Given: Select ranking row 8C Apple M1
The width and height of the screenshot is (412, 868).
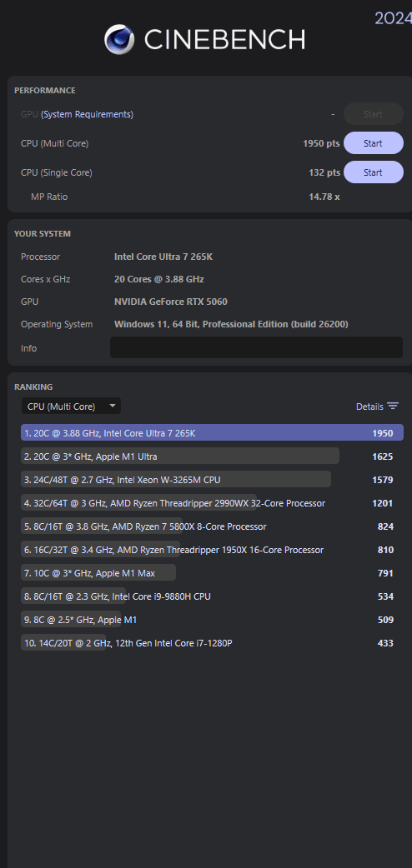Looking at the screenshot, I should 212,620.
